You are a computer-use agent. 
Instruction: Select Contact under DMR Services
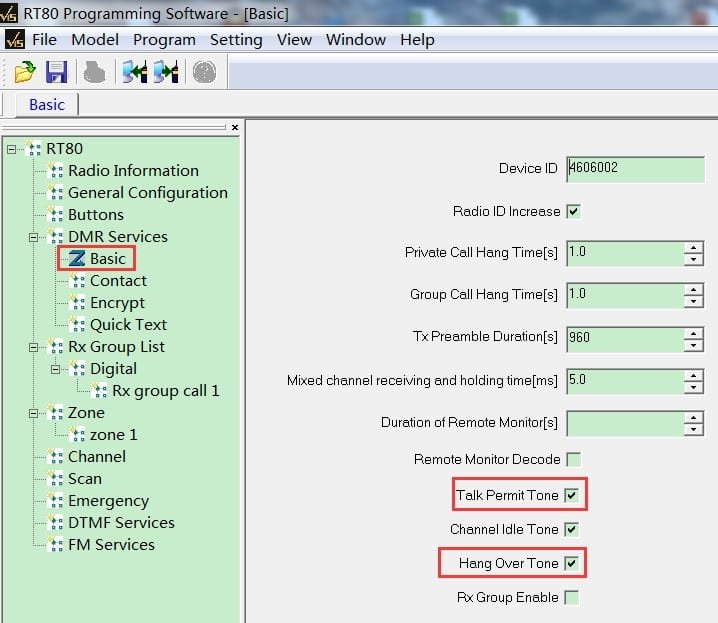tap(118, 281)
